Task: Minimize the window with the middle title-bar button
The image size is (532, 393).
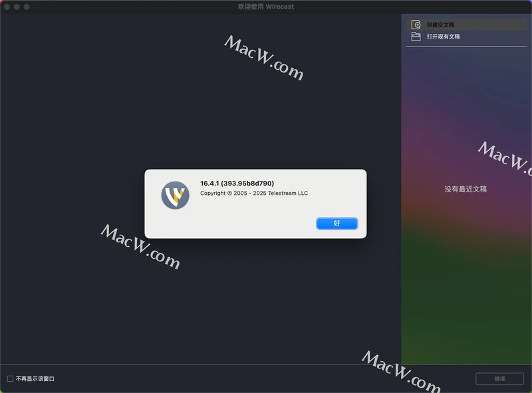Action: [x=17, y=7]
